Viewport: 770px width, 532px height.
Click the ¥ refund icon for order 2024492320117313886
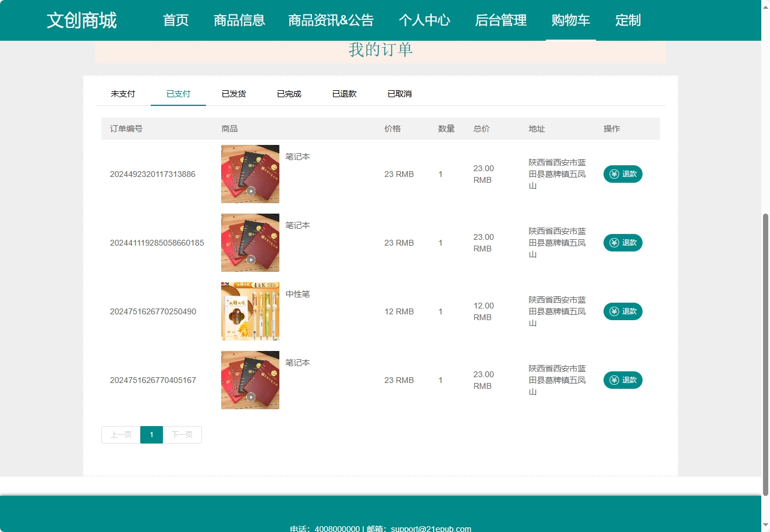pos(613,173)
